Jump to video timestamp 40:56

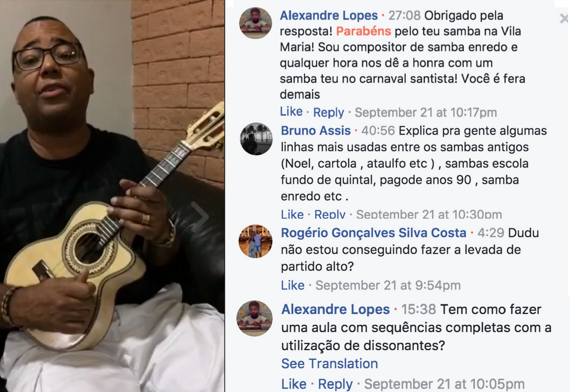click(378, 131)
